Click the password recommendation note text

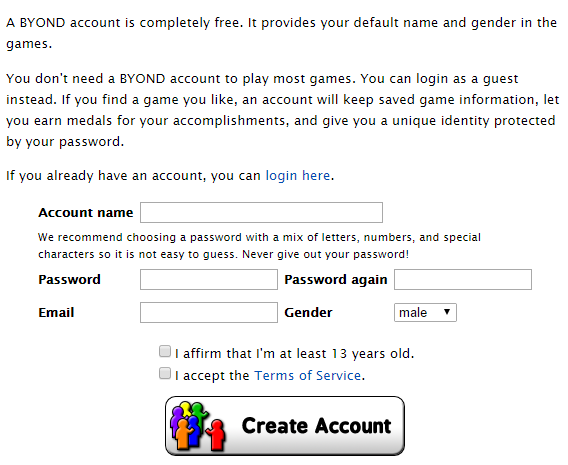click(259, 246)
